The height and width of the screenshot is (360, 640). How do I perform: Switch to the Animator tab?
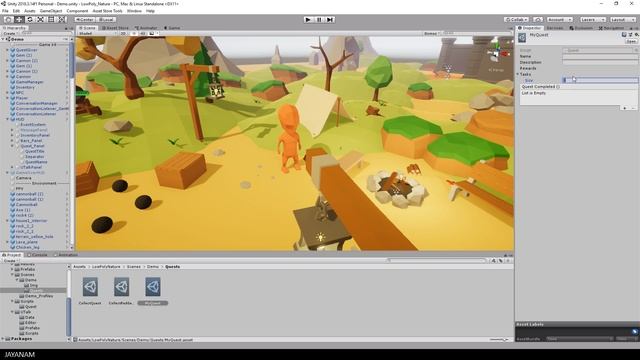click(146, 28)
